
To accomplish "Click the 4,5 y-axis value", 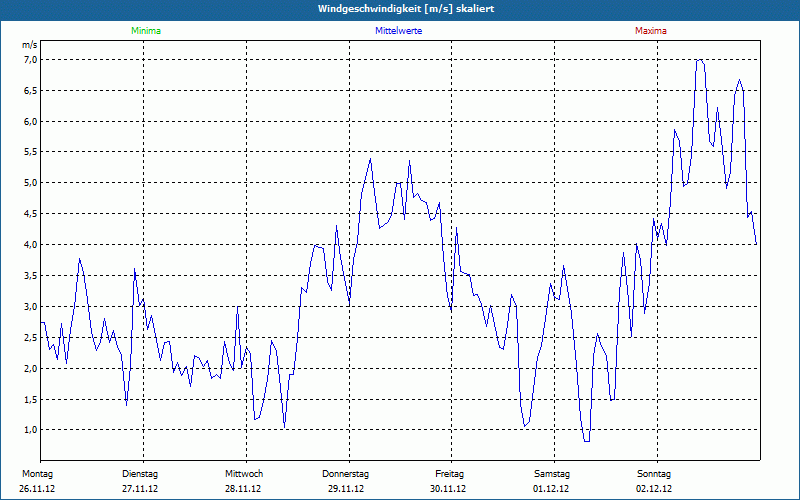I will (x=30, y=214).
